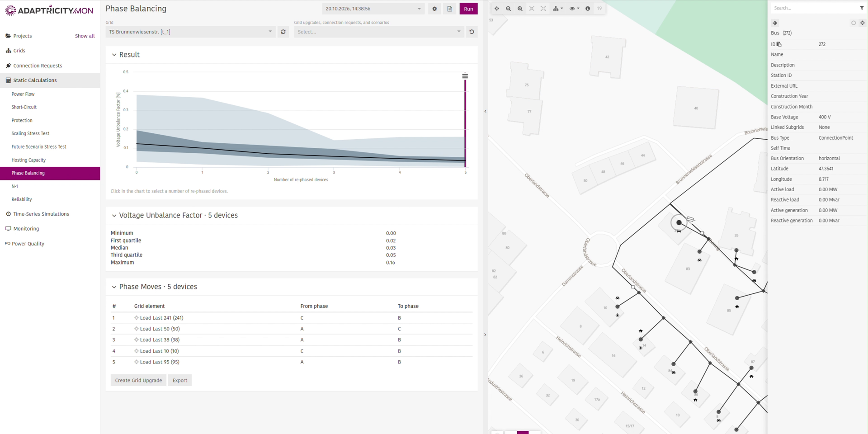Image resolution: width=868 pixels, height=434 pixels.
Task: Open Time-Series Simulations
Action: (41, 214)
